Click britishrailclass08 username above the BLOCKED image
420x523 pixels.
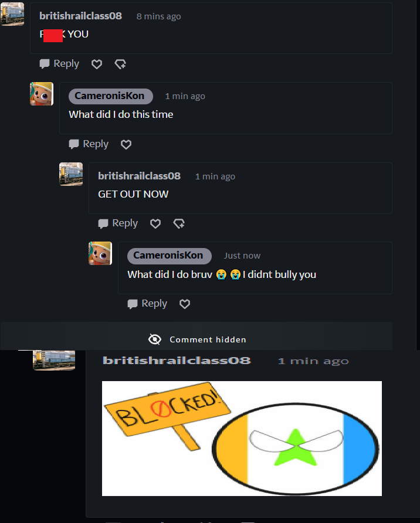177,361
